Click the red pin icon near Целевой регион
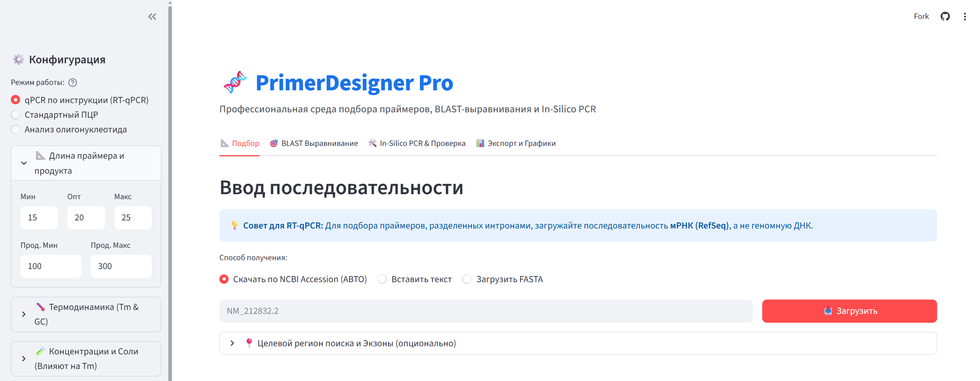980x381 pixels. point(249,343)
